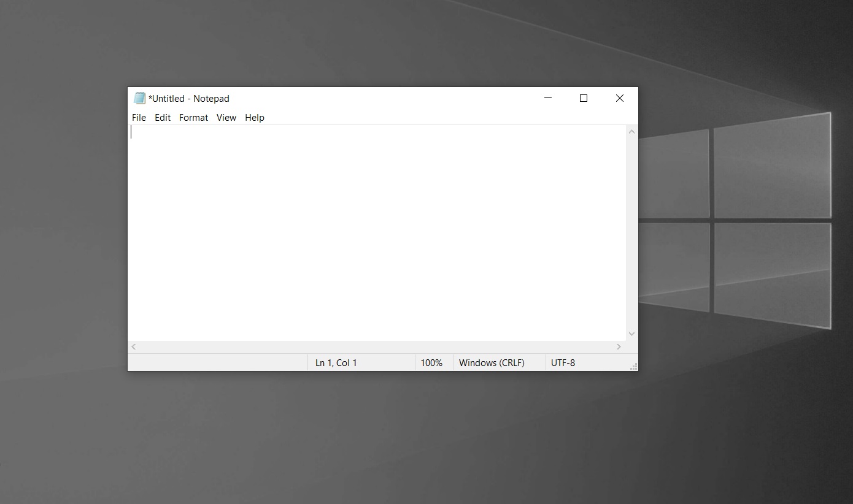
Task: Click the resize grip at the bottom-right corner
Action: (634, 366)
